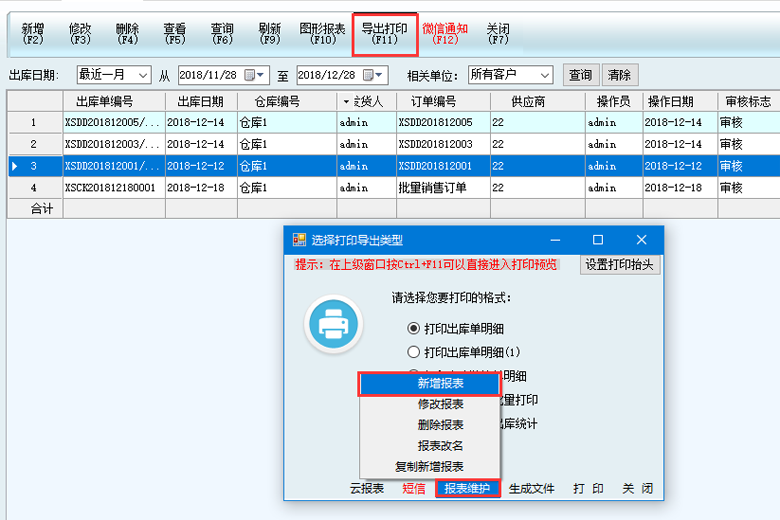Click the dialog title bar app icon
780x520 pixels.
pyautogui.click(x=299, y=240)
